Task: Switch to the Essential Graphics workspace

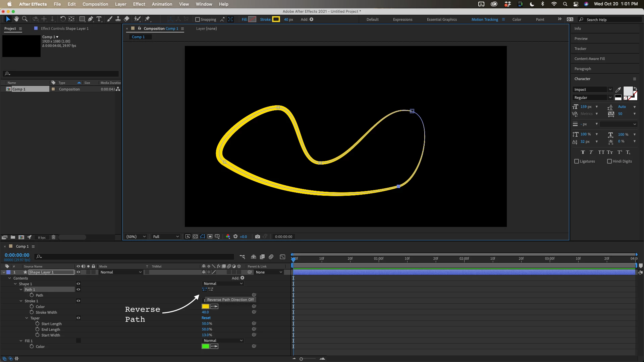Action: (441, 19)
